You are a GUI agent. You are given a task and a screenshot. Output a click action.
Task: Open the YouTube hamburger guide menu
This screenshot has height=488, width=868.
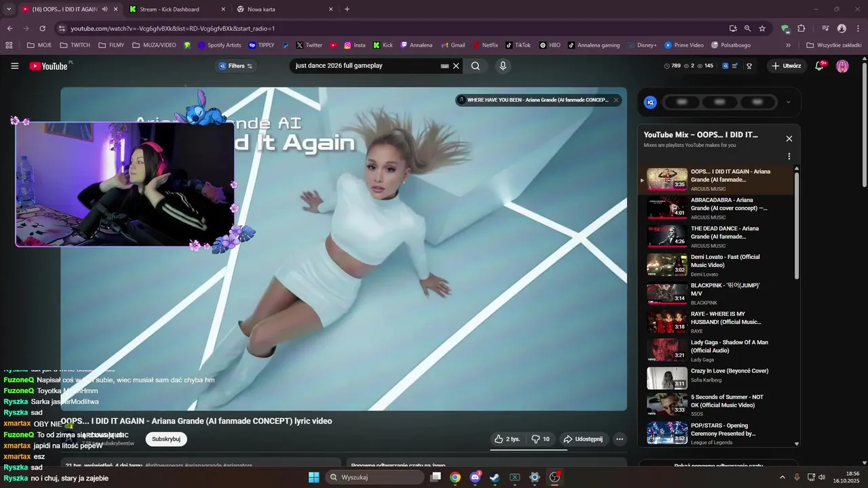pos(15,66)
